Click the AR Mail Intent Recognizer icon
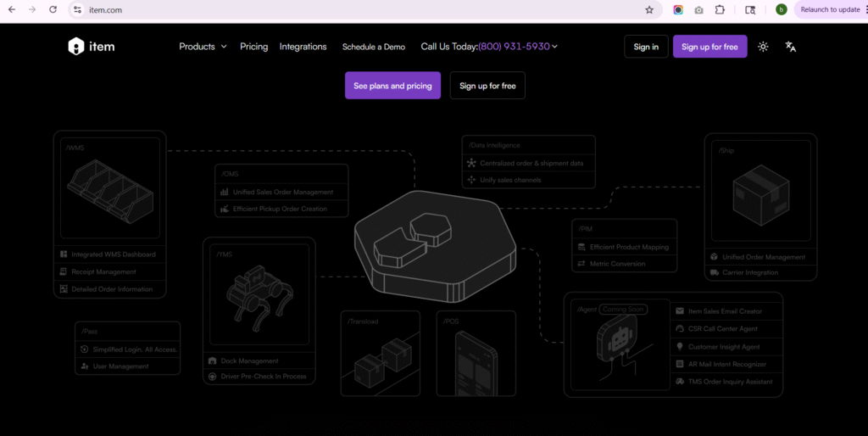 [x=680, y=364]
